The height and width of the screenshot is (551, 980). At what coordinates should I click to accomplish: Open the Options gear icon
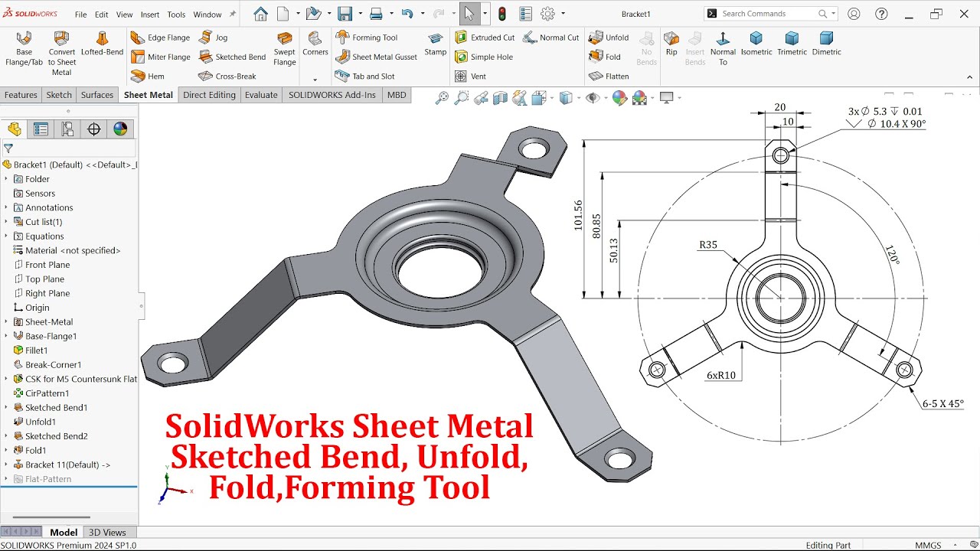coord(547,14)
